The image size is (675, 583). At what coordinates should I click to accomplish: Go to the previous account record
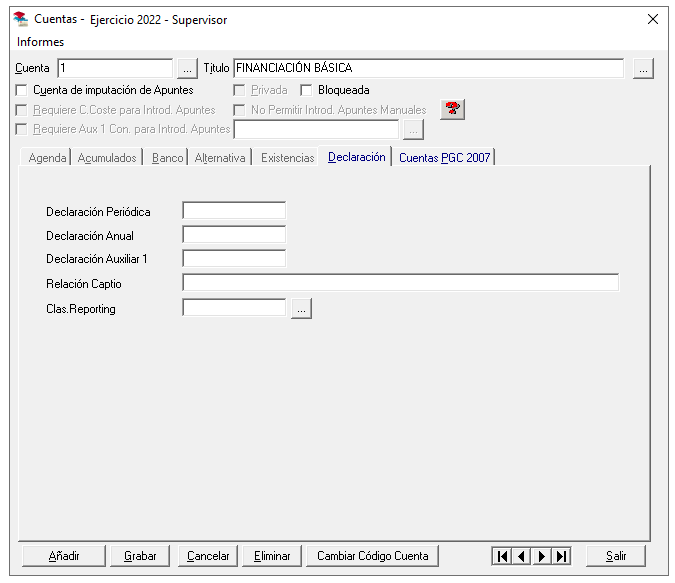pyautogui.click(x=522, y=556)
